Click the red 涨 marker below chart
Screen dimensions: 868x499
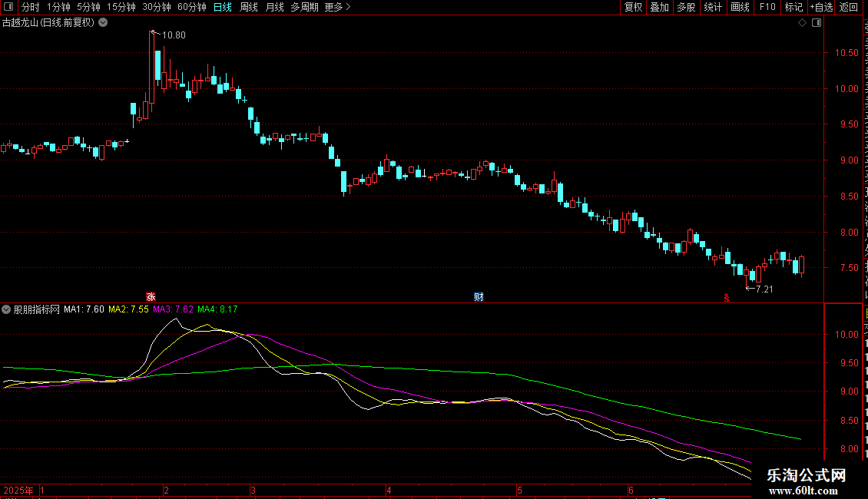coord(151,297)
